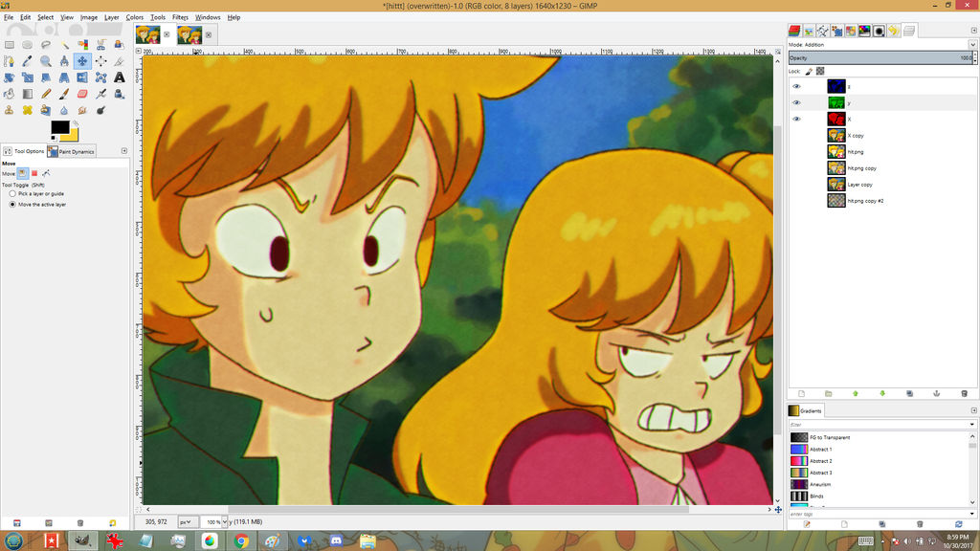The image size is (980, 551).
Task: Adjust the layer Opacity slider
Action: coord(880,58)
